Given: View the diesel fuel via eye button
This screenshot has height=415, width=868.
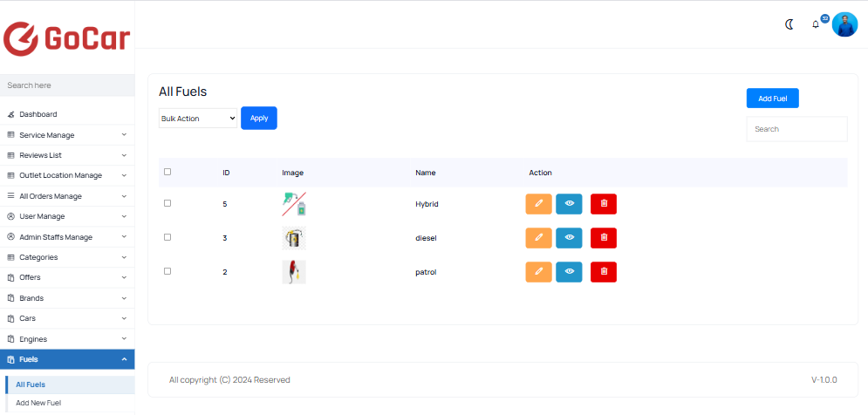Looking at the screenshot, I should click(569, 238).
